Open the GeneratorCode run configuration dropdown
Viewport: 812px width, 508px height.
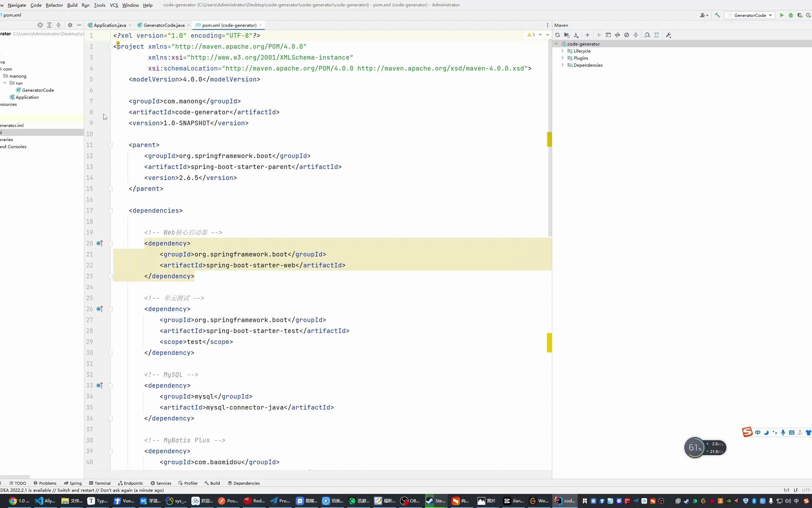point(750,15)
